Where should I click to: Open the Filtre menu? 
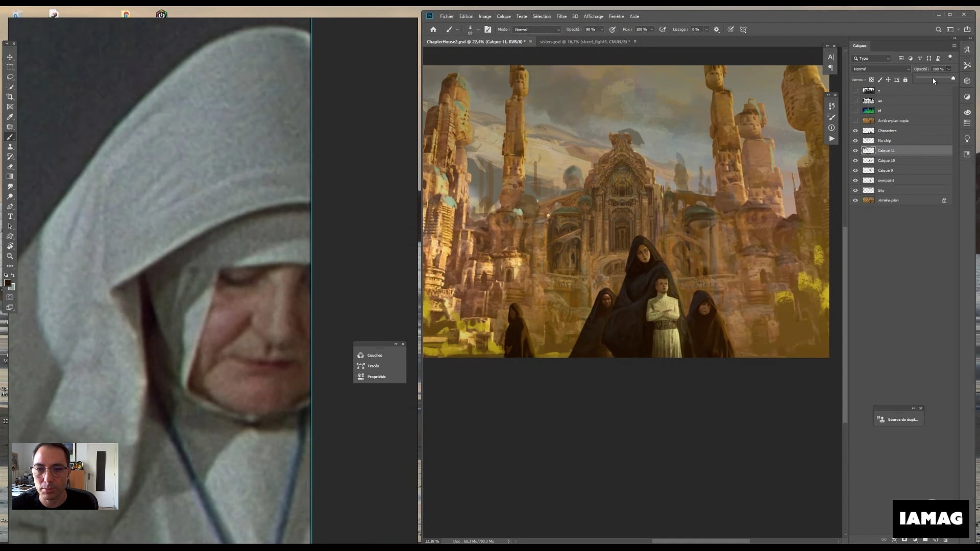click(561, 16)
